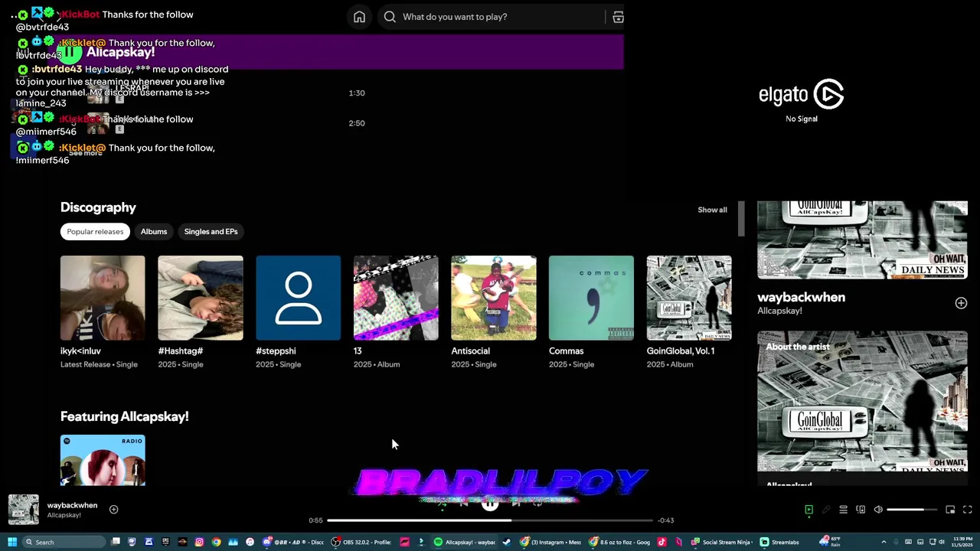
Task: Add waybackwhen via plus in right panel
Action: (x=961, y=303)
